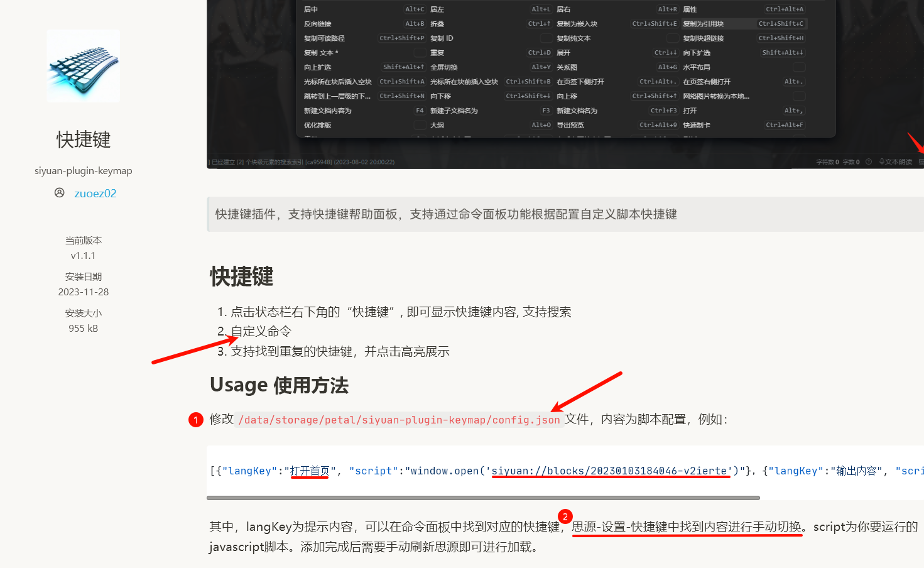Click the paragraph explaining langKey

[563, 537]
